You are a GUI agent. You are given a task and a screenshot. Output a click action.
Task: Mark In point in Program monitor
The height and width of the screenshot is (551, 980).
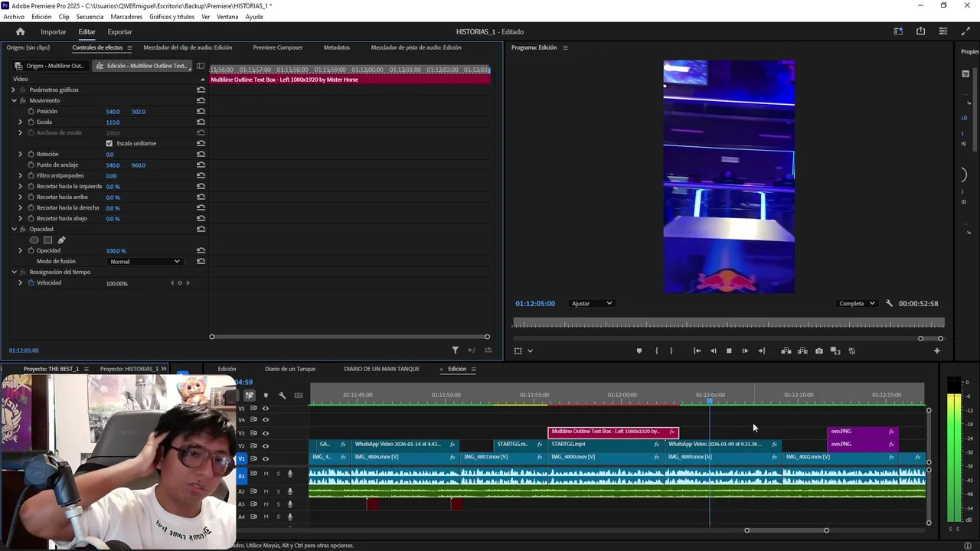656,350
